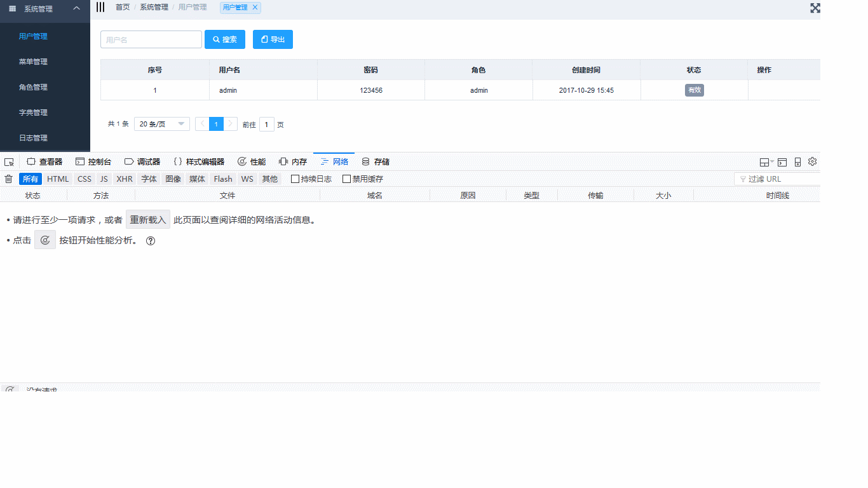The image size is (868, 488).
Task: Open the help question mark icon
Action: point(151,241)
